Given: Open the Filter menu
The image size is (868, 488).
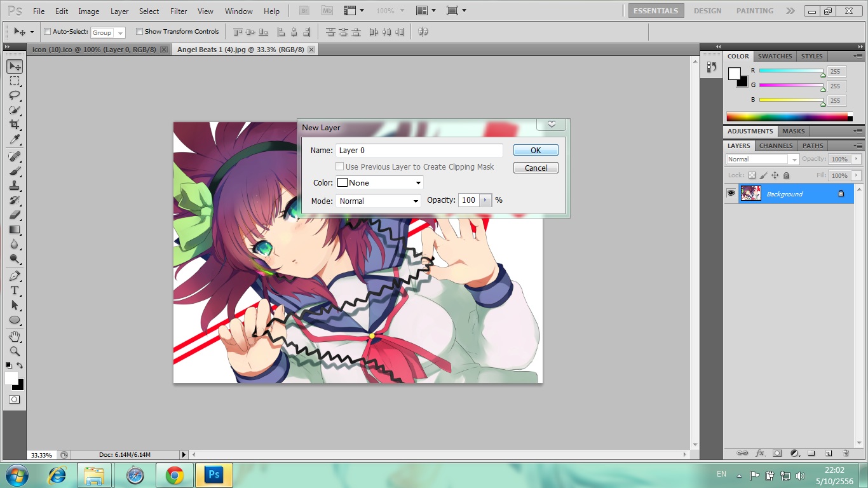Looking at the screenshot, I should click(x=179, y=11).
